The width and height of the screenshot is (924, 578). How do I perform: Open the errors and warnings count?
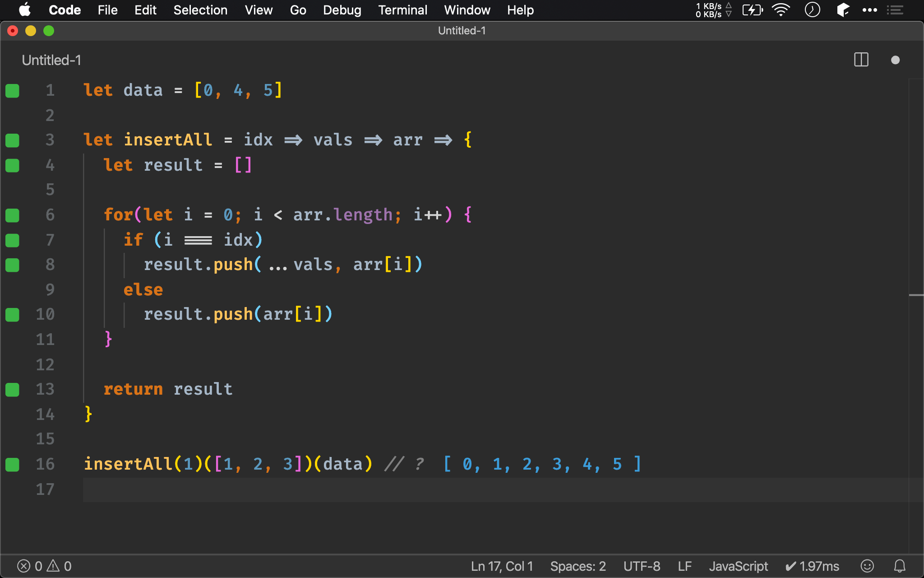tap(44, 566)
